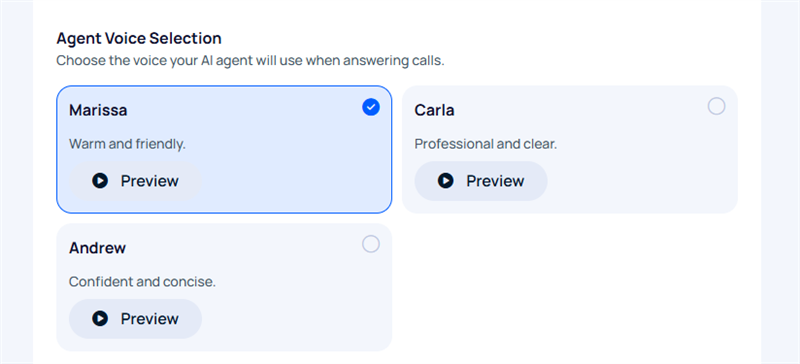The image size is (800, 364).
Task: Click the blue checkmark on Marissa's card
Action: 371,107
